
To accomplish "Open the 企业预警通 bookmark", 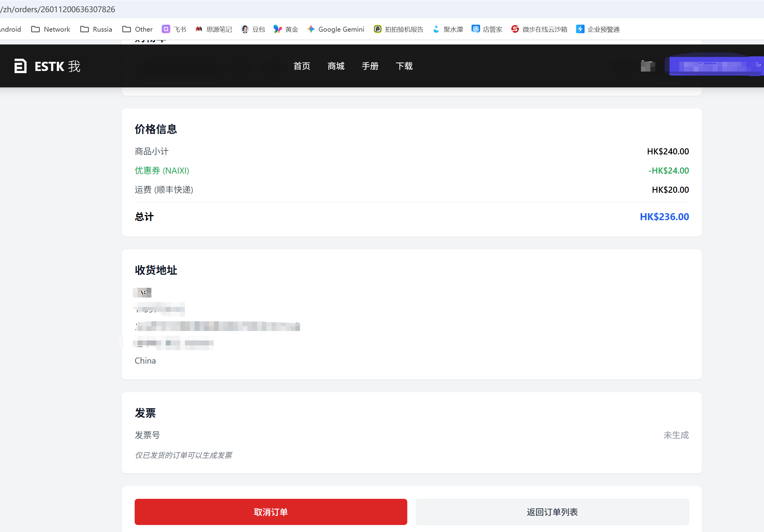I will (598, 29).
